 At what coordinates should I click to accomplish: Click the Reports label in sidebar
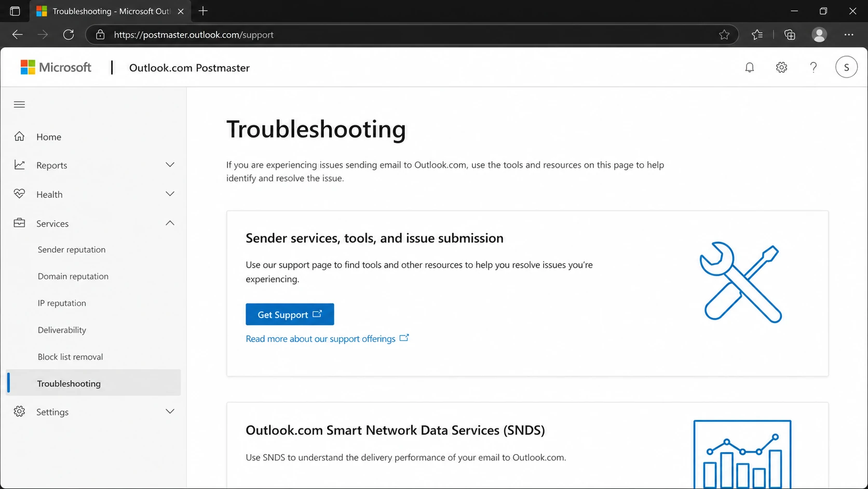click(51, 165)
